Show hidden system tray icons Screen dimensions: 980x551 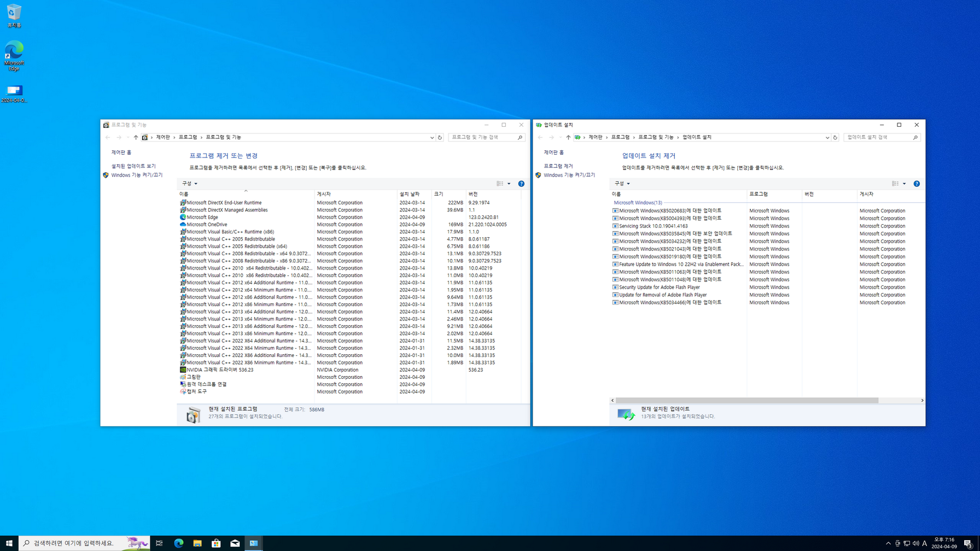pyautogui.click(x=888, y=543)
